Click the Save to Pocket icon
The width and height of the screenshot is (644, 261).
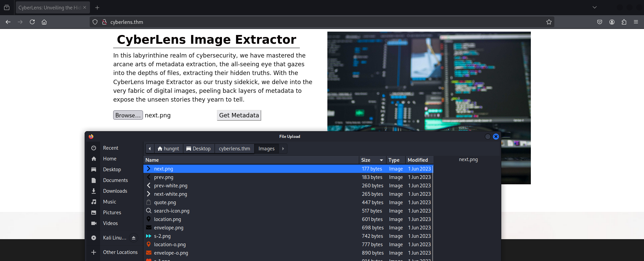[x=600, y=22]
